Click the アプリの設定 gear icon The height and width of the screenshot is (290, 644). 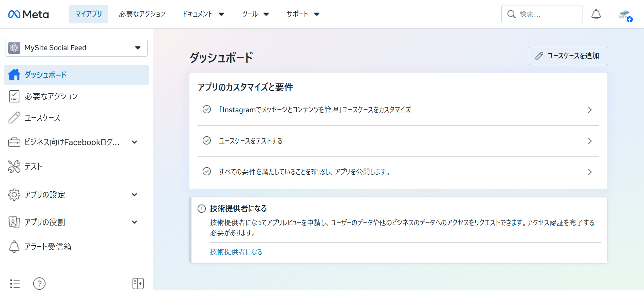14,195
